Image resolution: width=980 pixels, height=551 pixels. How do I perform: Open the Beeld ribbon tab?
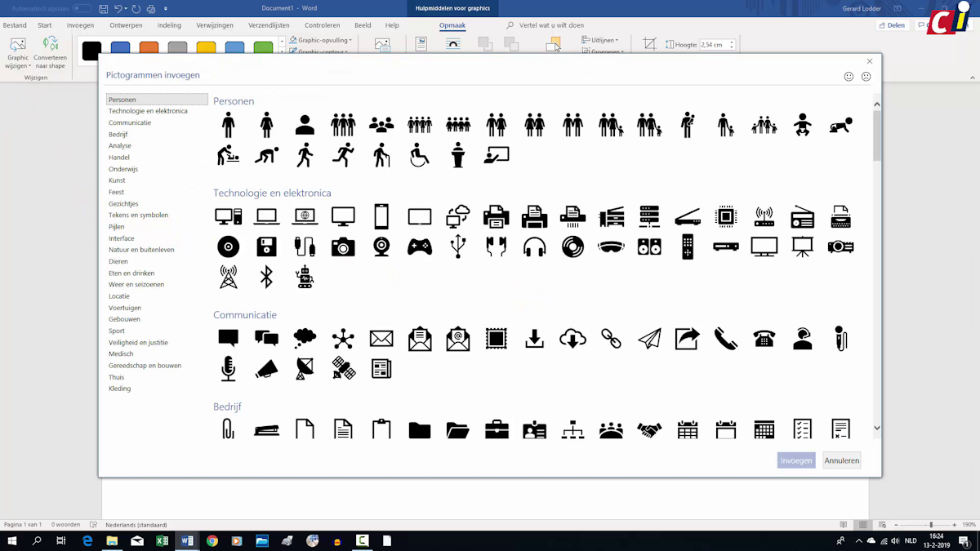click(x=363, y=25)
